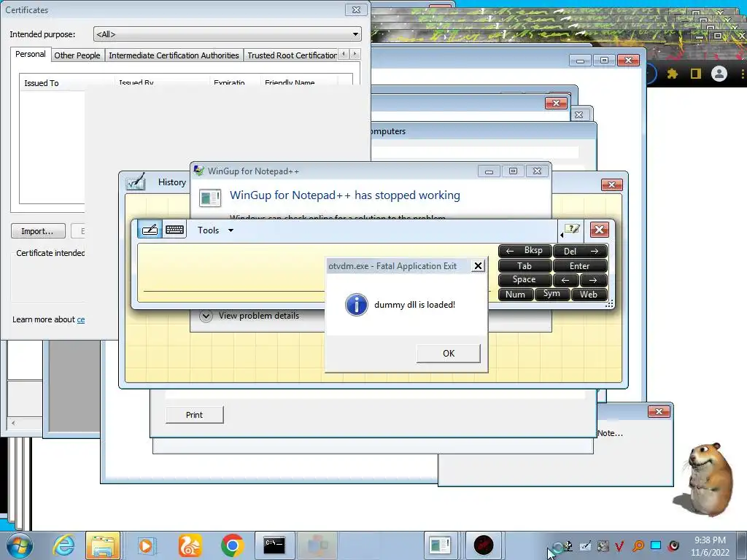Open the Chrome profile avatar
This screenshot has width=747, height=560.
point(719,74)
